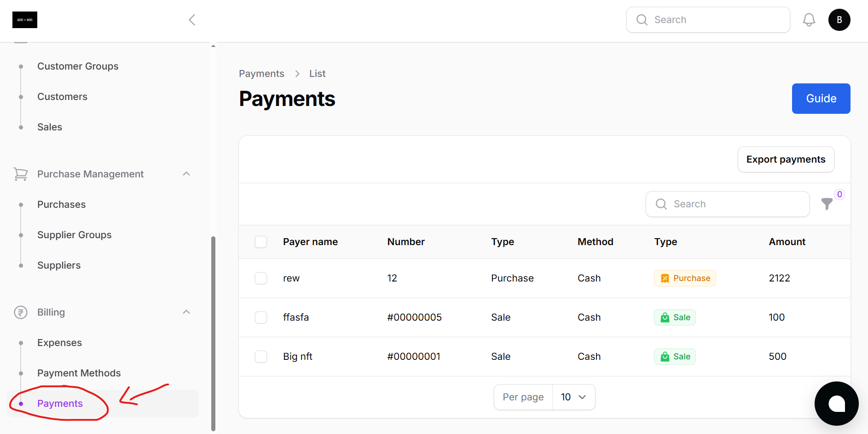Click the notification bell icon
The width and height of the screenshot is (868, 434).
809,19
